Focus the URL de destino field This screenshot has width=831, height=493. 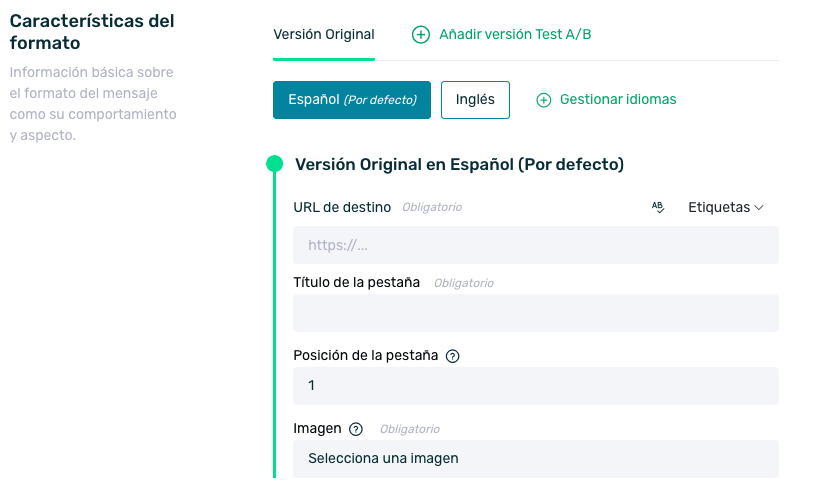click(536, 245)
